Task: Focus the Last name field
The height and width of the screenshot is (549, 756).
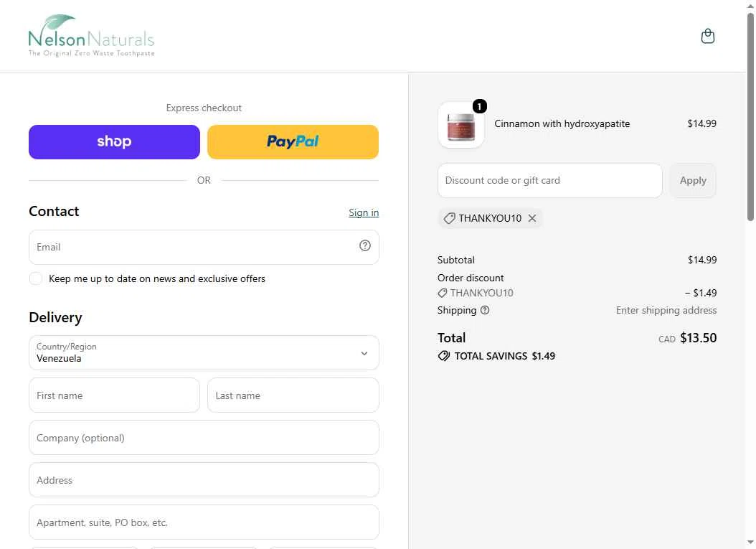Action: [x=293, y=395]
